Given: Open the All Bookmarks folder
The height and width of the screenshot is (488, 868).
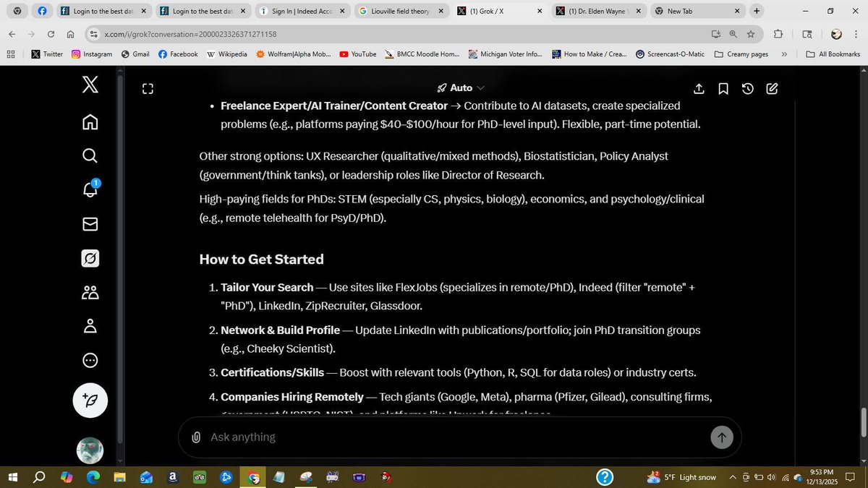Looking at the screenshot, I should (x=833, y=54).
